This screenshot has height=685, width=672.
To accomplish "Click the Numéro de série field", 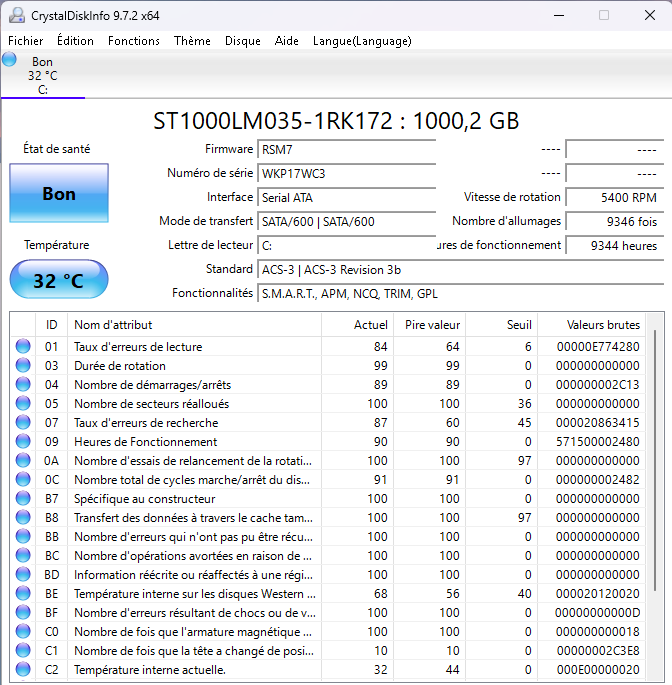I will pyautogui.click(x=347, y=173).
